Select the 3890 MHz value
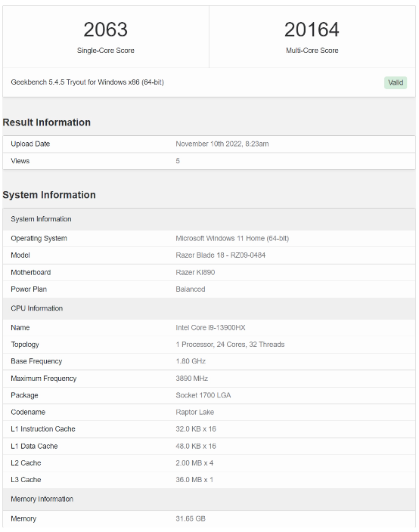 pos(192,379)
